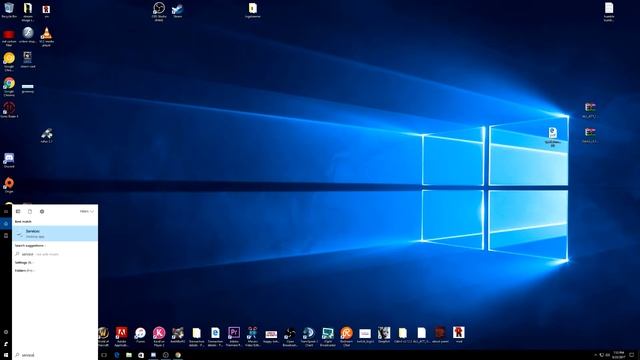640x360 pixels.
Task: Expand the Settings results group
Action: [x=24, y=262]
